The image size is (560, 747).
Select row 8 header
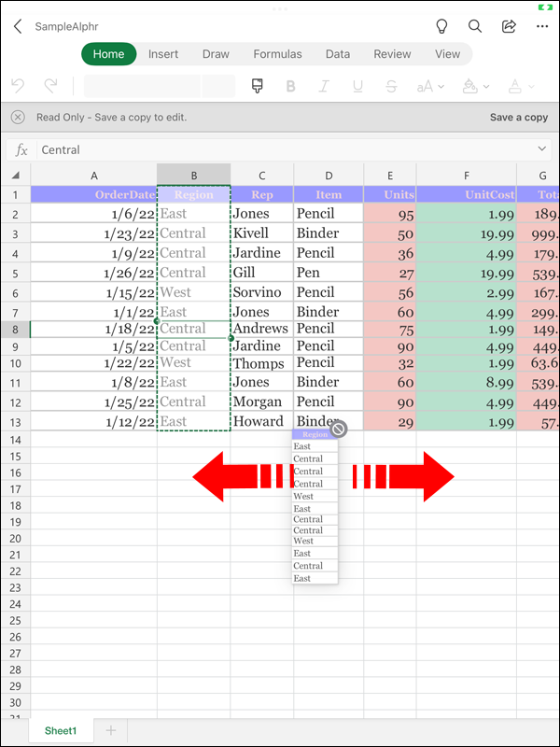point(15,330)
